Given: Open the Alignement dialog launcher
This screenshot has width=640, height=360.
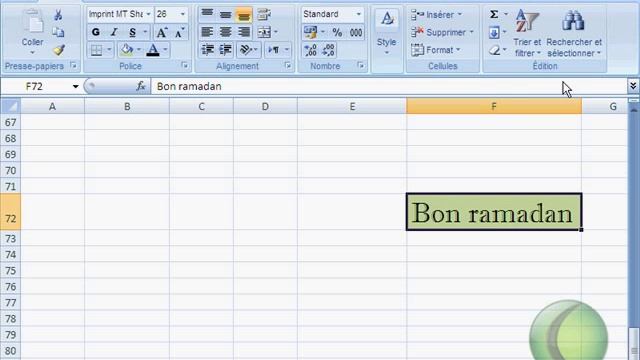Looking at the screenshot, I should click(x=288, y=65).
